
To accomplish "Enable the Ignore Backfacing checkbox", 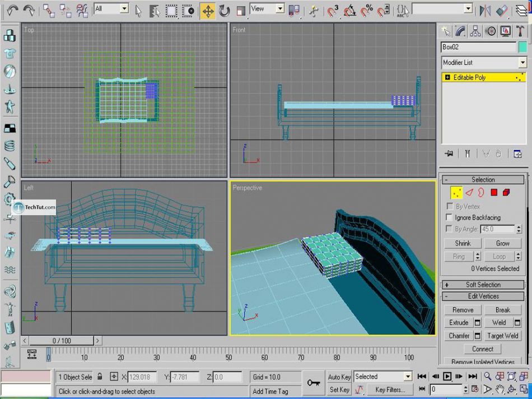I will (450, 217).
